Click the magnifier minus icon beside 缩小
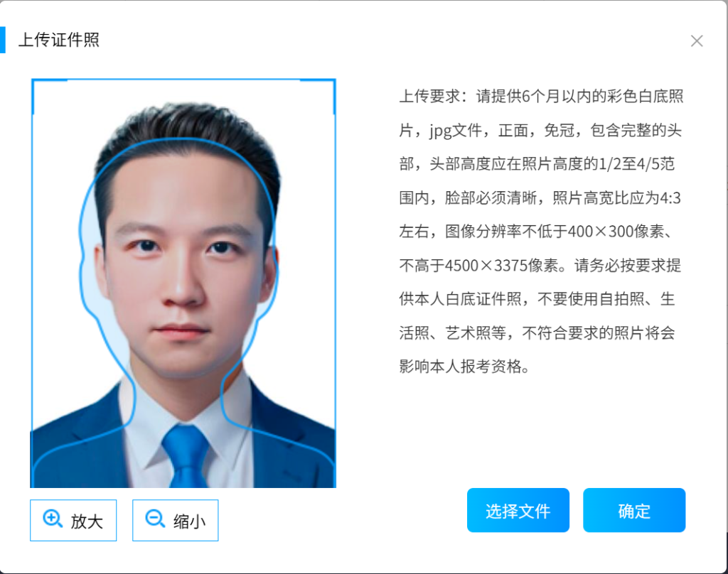This screenshot has width=728, height=574. pyautogui.click(x=155, y=519)
